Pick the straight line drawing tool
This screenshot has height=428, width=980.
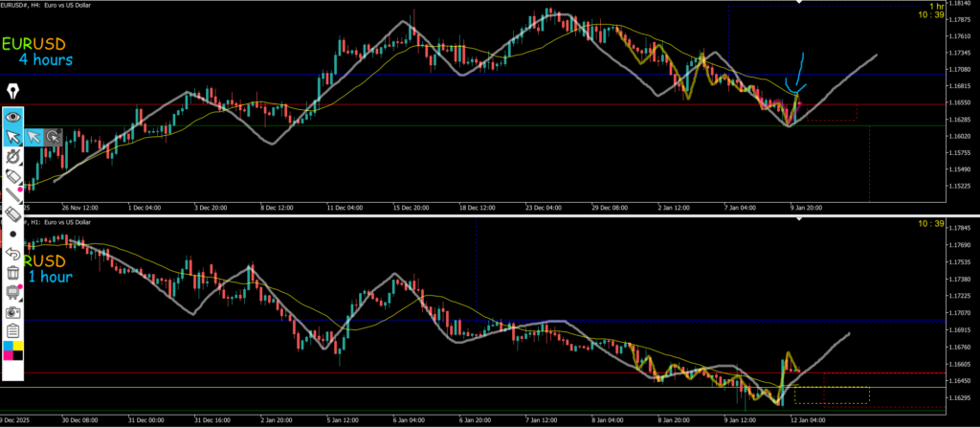point(12,196)
